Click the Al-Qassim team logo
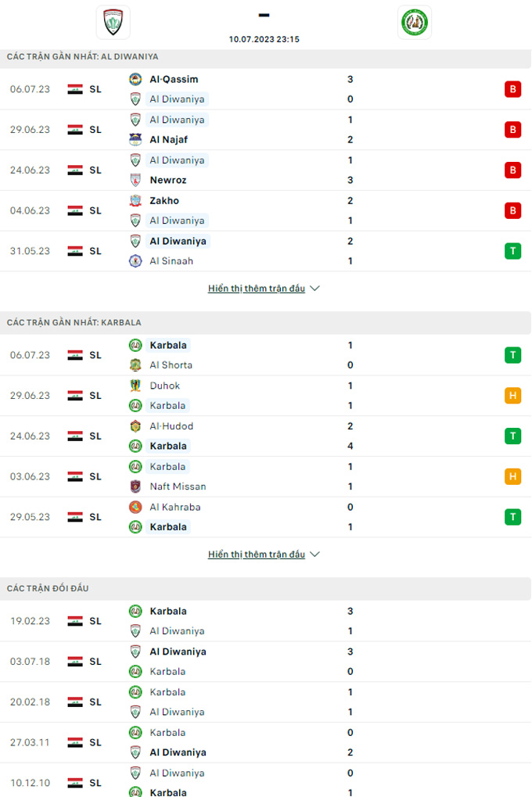The width and height of the screenshot is (532, 797). 135,79
